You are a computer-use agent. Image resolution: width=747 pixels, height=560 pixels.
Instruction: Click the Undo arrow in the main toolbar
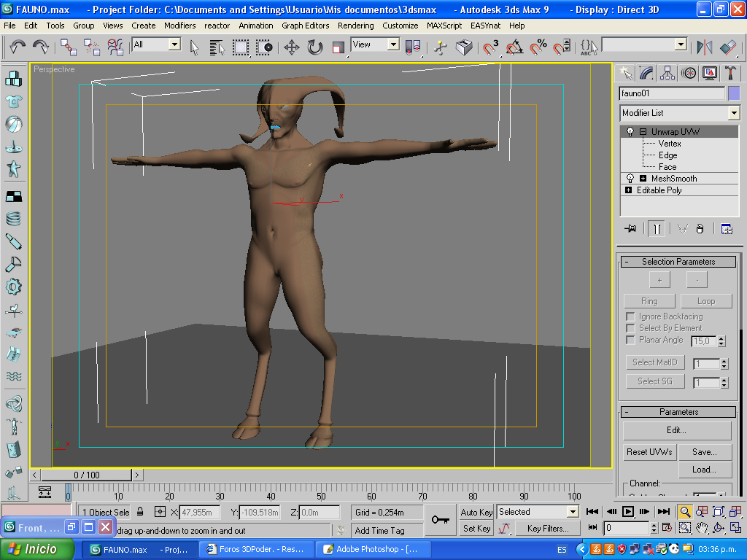click(18, 47)
